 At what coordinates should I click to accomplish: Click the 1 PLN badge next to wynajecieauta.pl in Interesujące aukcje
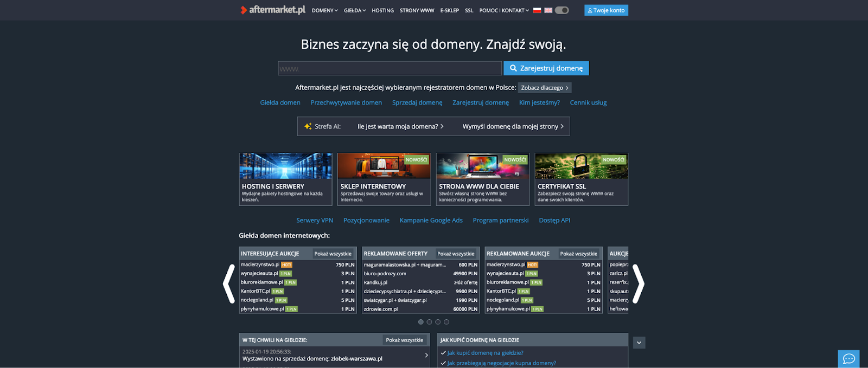pyautogui.click(x=286, y=274)
